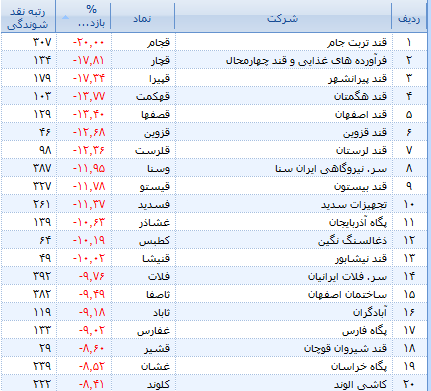Click return value -۱۲,۶۸
This screenshot has height=391, width=431.
tap(89, 132)
